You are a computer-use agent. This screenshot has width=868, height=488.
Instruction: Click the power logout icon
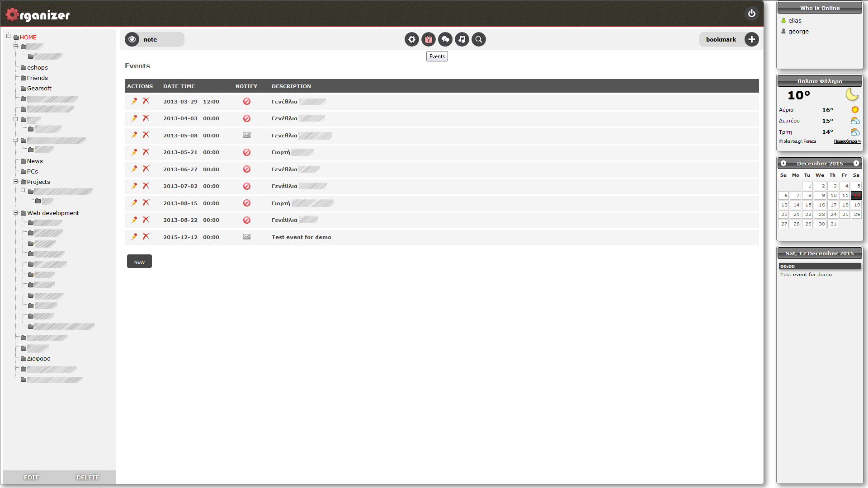[751, 14]
